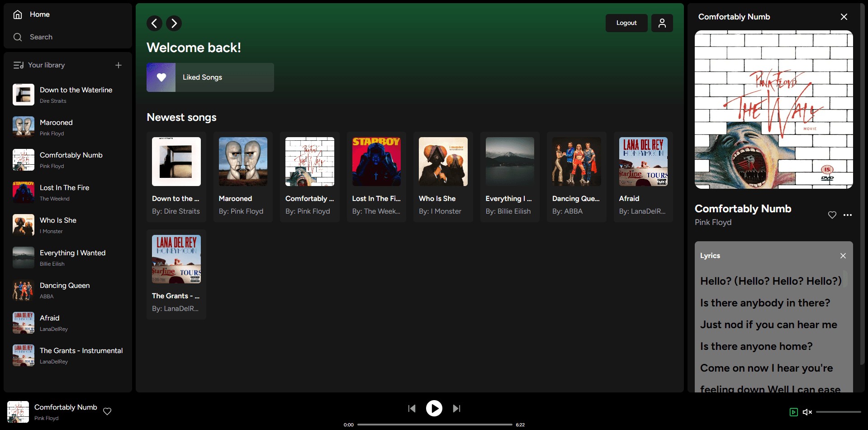Viewport: 868px width, 430px height.
Task: Click the Logout button
Action: tap(626, 23)
